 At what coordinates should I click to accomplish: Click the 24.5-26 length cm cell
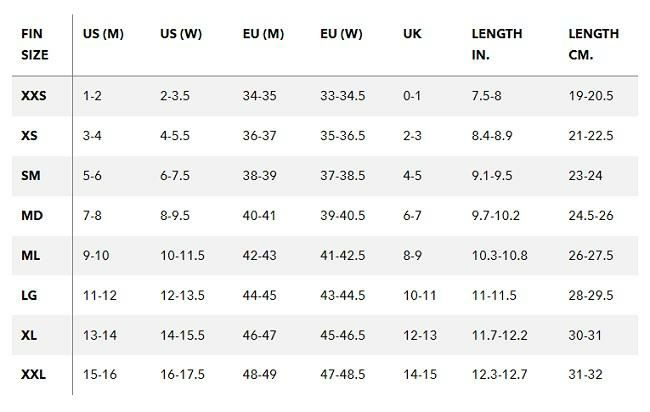point(590,215)
